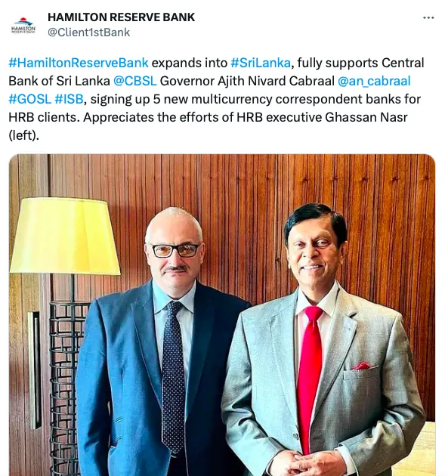
Task: Click the #ISB hashtag
Action: tap(69, 99)
